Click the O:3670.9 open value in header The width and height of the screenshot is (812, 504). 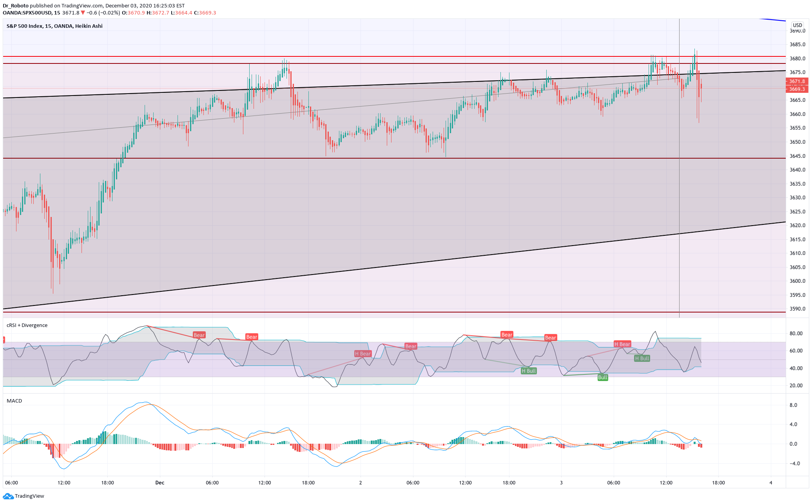click(x=133, y=13)
